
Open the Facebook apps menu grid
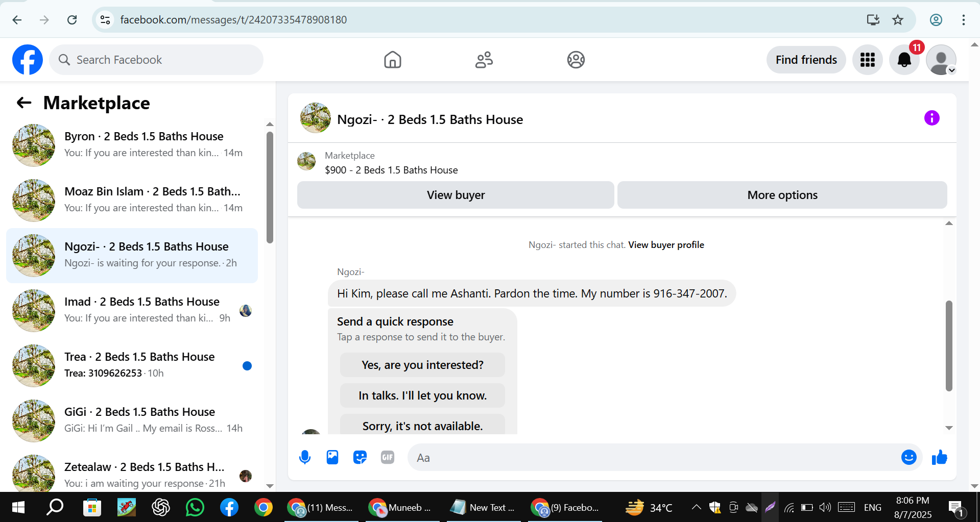(867, 60)
